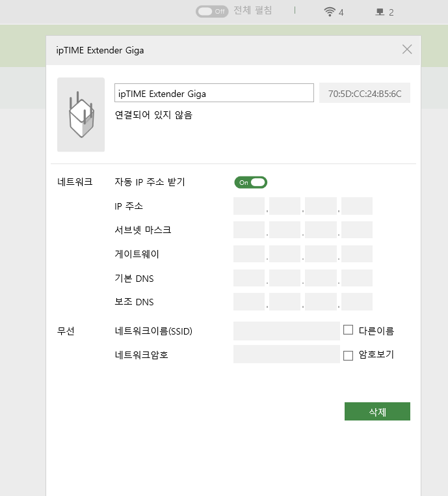Click first octet of 기본 DNS field
The height and width of the screenshot is (496, 448).
click(x=249, y=278)
